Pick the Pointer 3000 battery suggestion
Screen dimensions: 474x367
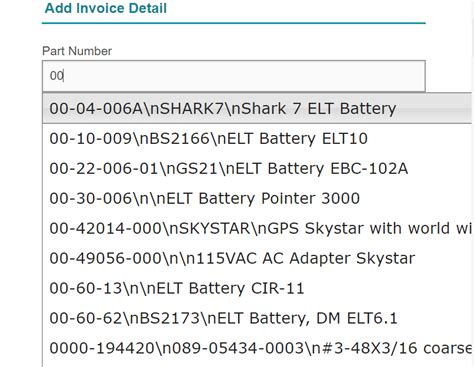[x=258, y=198]
